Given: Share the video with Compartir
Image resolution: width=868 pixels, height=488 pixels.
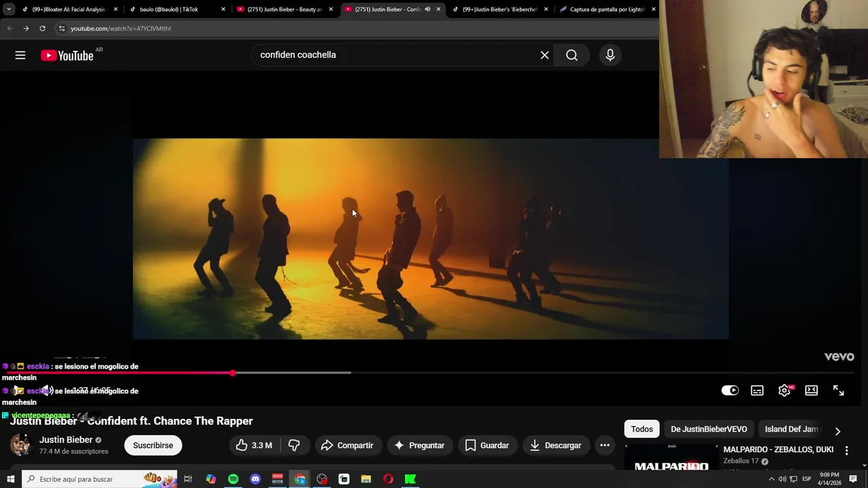Looking at the screenshot, I should pyautogui.click(x=347, y=445).
